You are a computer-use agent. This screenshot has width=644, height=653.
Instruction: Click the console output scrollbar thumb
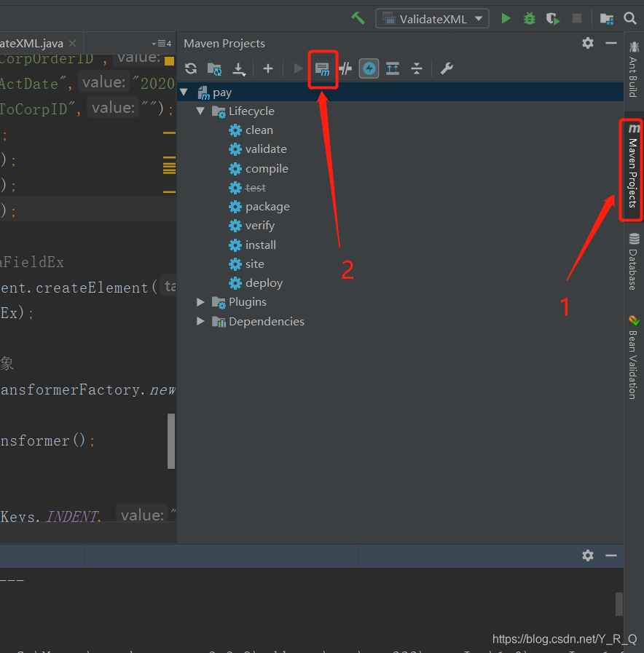(x=619, y=603)
